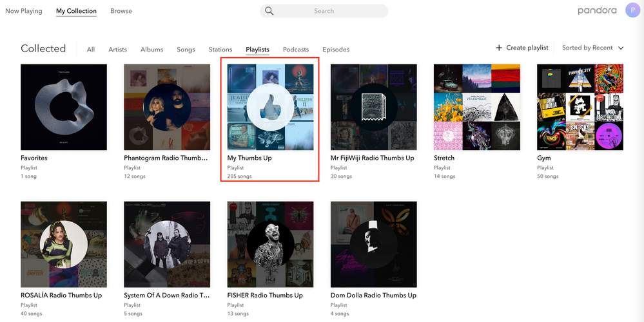Show the Podcasts filter

[296, 50]
